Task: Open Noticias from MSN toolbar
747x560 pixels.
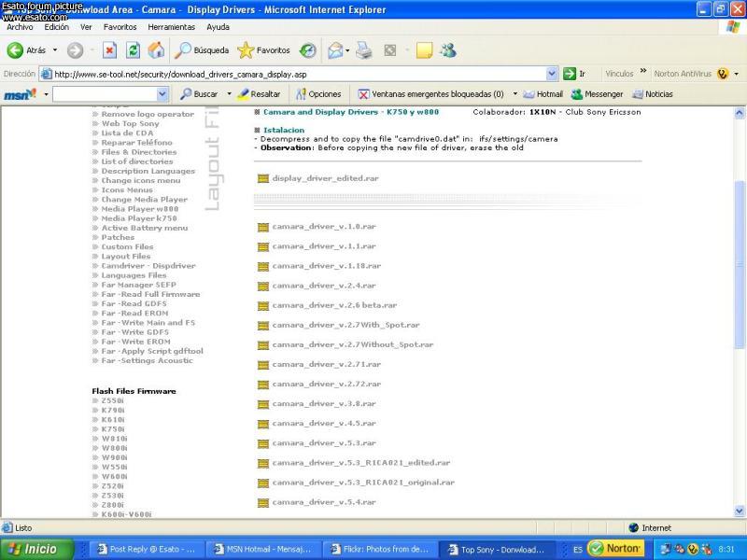Action: 652,94
